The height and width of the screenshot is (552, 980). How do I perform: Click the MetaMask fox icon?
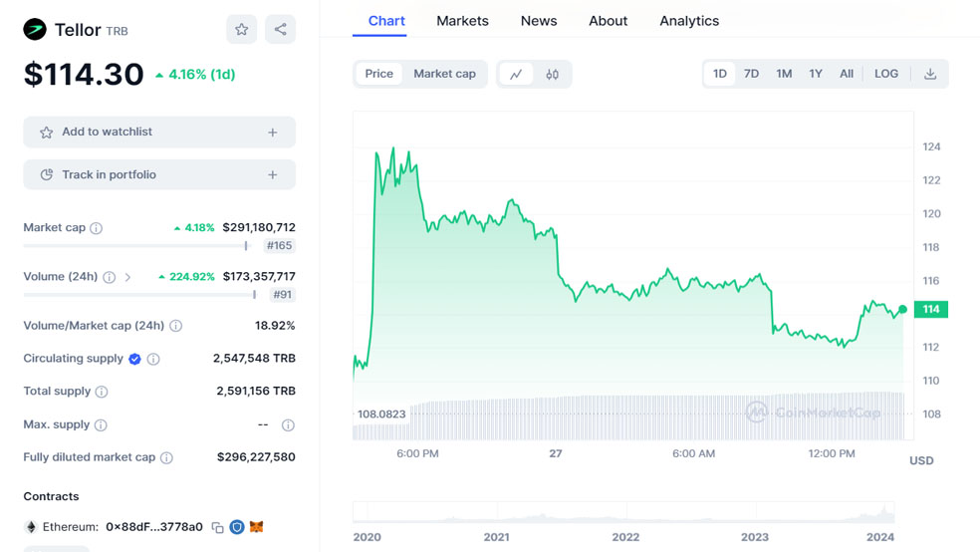(256, 527)
